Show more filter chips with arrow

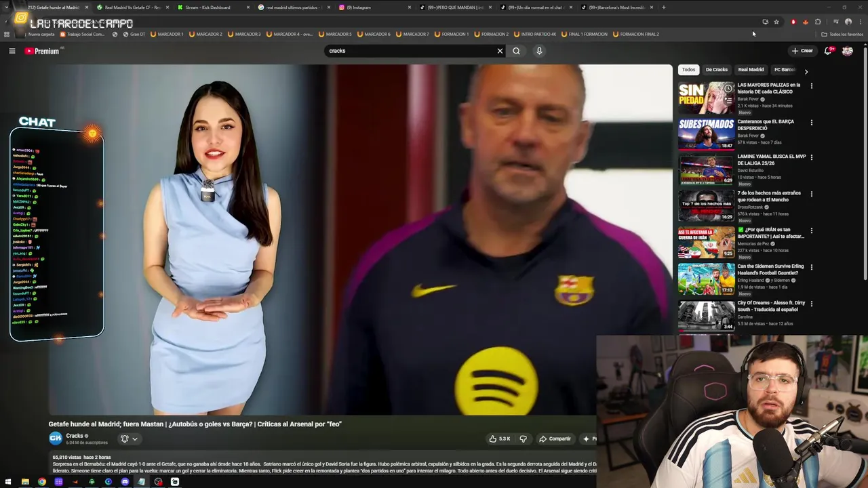[x=806, y=70]
